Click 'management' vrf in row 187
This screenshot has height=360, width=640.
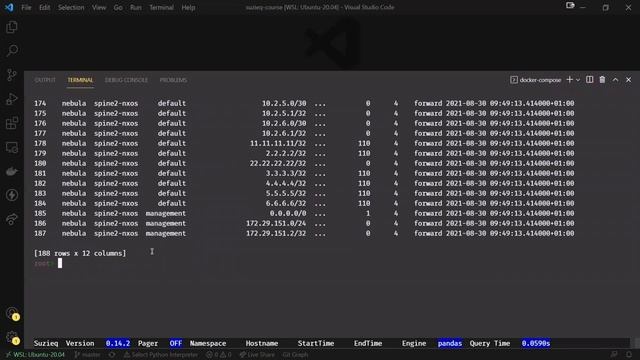tap(166, 233)
